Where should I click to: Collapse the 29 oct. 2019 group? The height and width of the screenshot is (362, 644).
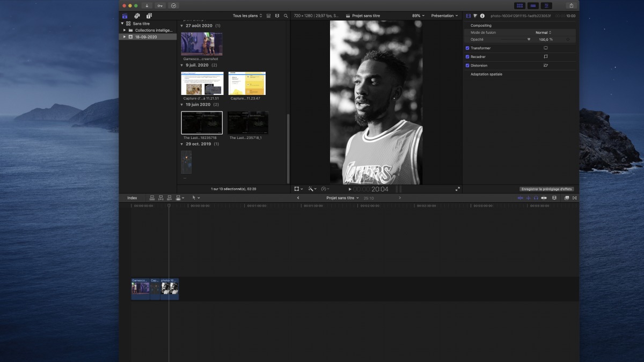point(181,144)
